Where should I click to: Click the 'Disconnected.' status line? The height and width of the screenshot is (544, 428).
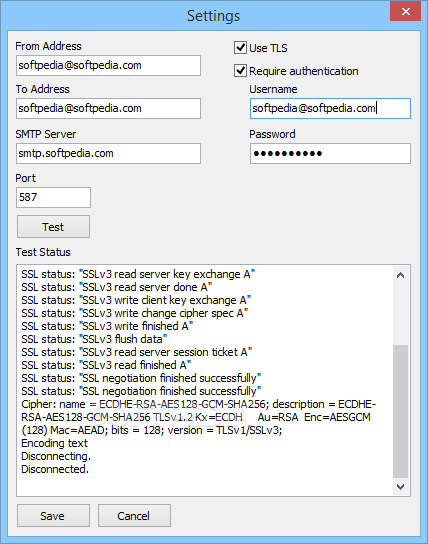pyautogui.click(x=55, y=469)
